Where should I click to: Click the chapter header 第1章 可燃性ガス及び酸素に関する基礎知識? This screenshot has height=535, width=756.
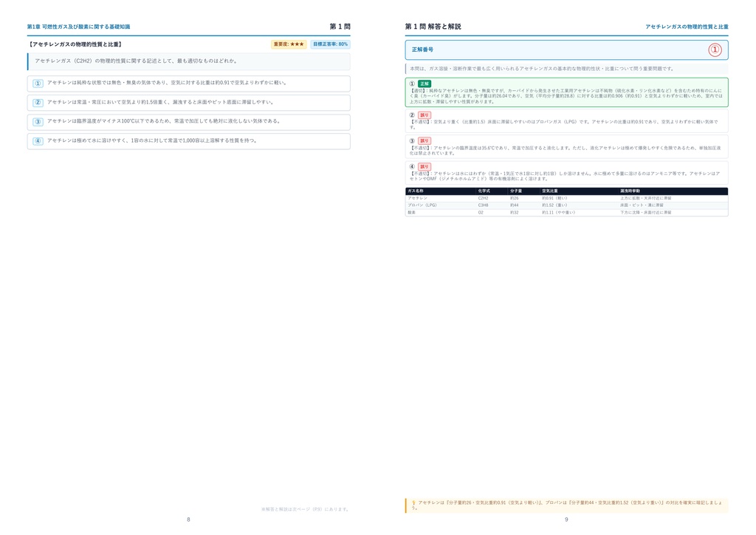coord(78,27)
